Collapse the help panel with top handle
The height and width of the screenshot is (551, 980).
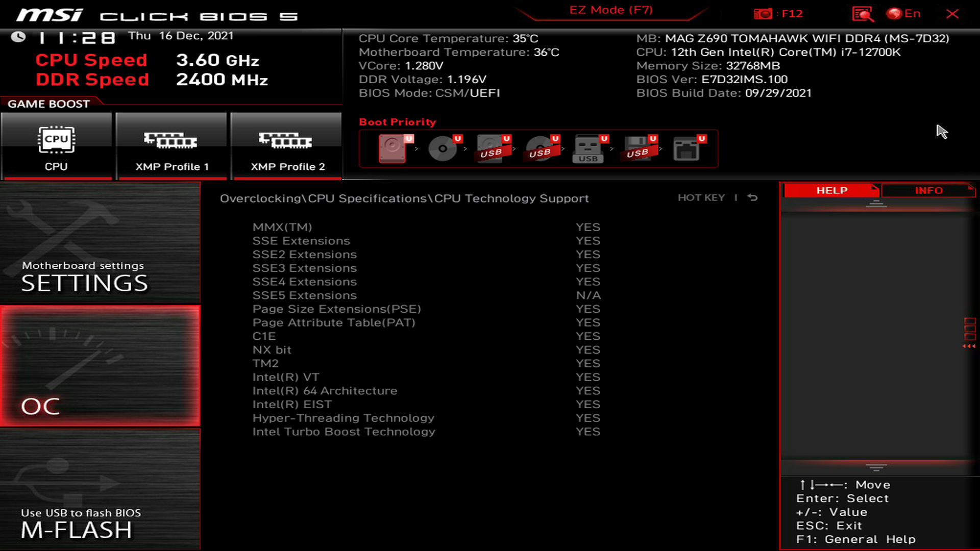876,204
